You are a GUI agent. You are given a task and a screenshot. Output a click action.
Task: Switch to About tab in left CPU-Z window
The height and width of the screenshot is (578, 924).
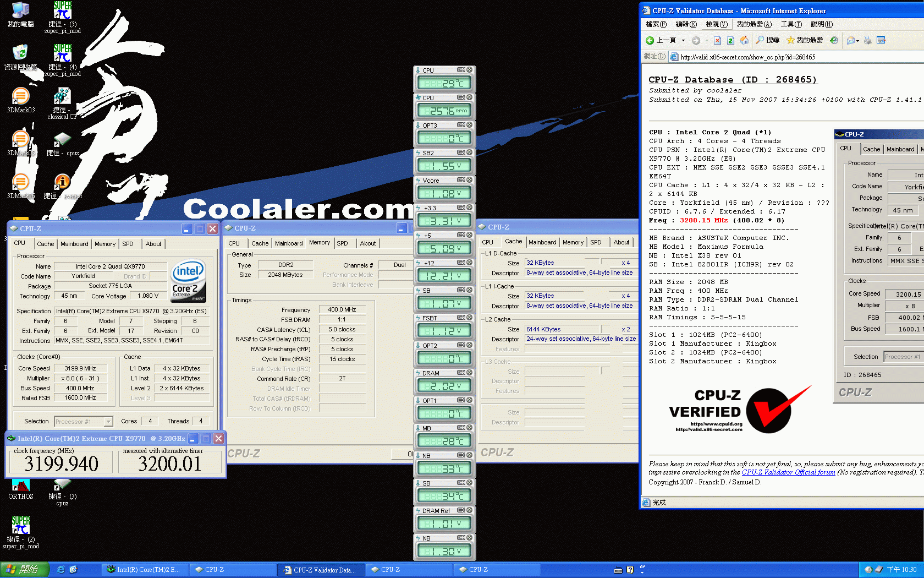coord(153,244)
